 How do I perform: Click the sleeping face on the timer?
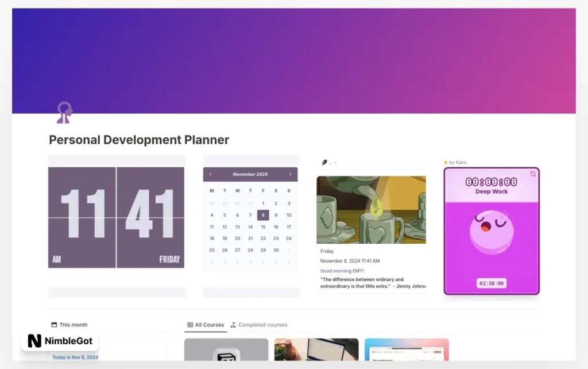(492, 232)
